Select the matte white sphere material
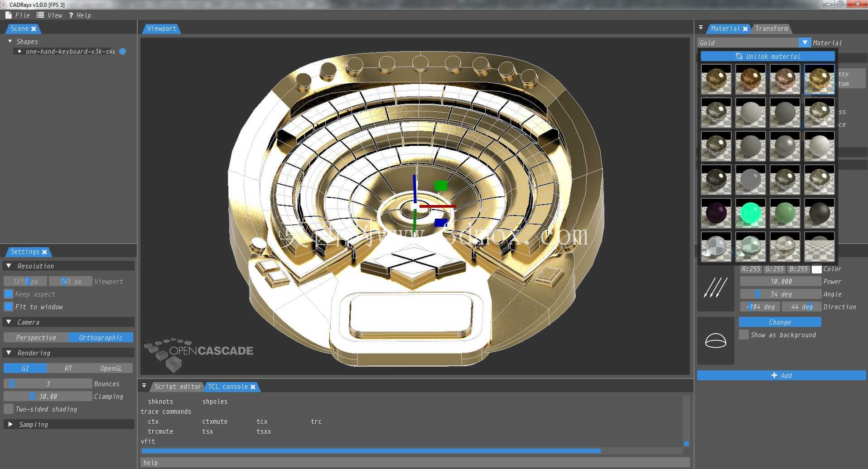The image size is (868, 469). point(819,146)
